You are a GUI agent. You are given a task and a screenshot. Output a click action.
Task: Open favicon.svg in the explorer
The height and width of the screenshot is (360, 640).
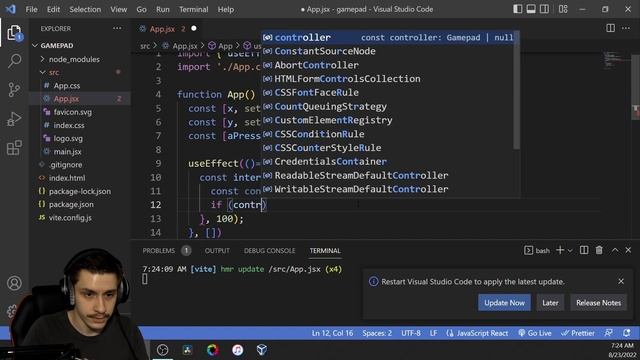click(x=72, y=112)
